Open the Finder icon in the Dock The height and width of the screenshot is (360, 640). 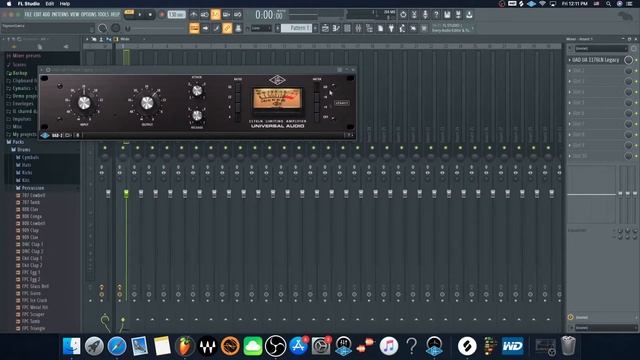click(72, 346)
